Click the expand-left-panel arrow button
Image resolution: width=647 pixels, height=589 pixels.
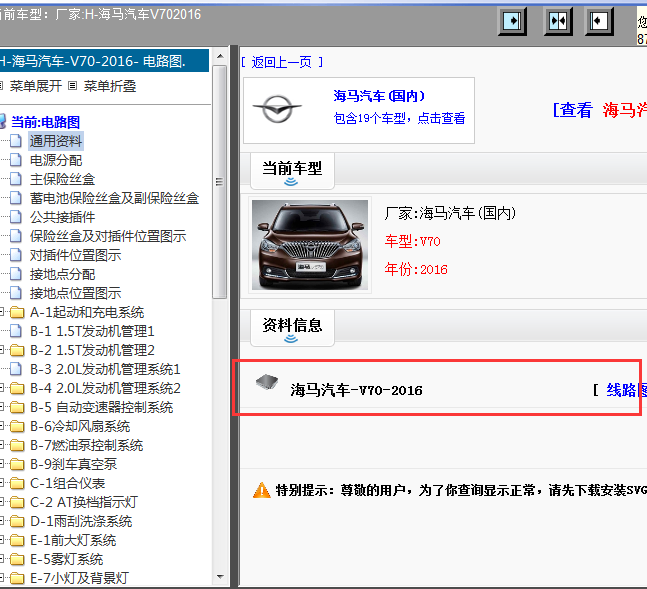coord(512,21)
